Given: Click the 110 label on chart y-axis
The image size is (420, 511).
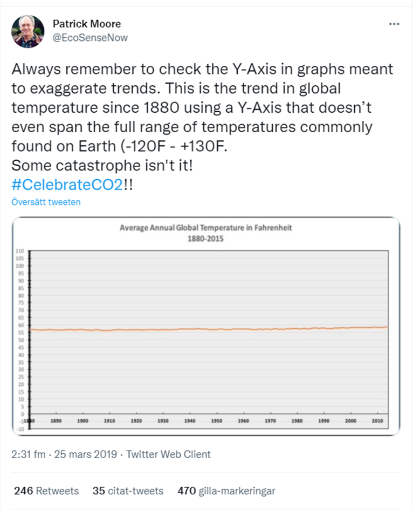Looking at the screenshot, I should pyautogui.click(x=19, y=251).
